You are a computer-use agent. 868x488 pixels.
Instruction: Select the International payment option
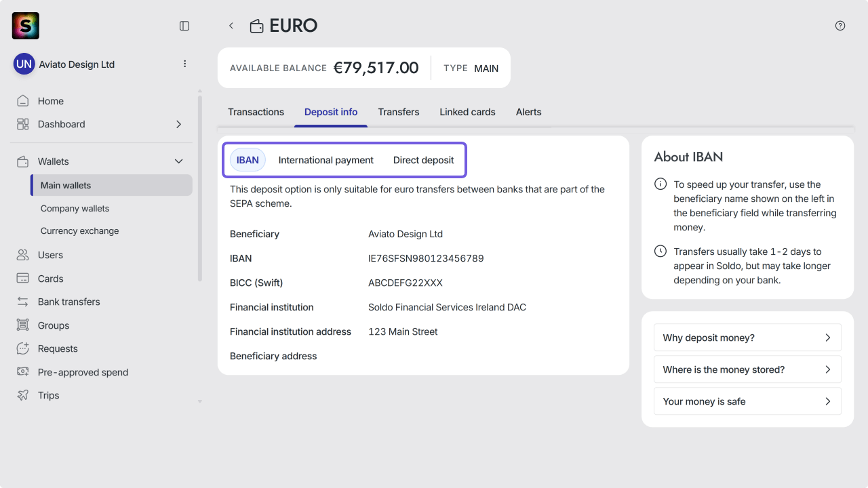[326, 160]
